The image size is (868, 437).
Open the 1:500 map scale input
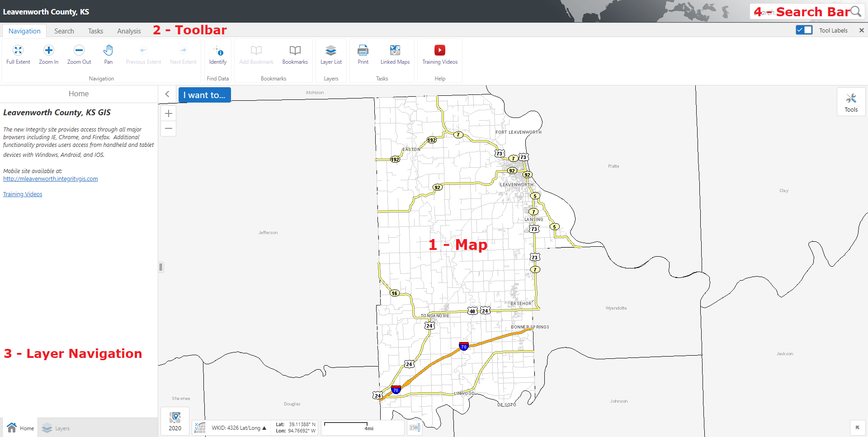pos(414,428)
